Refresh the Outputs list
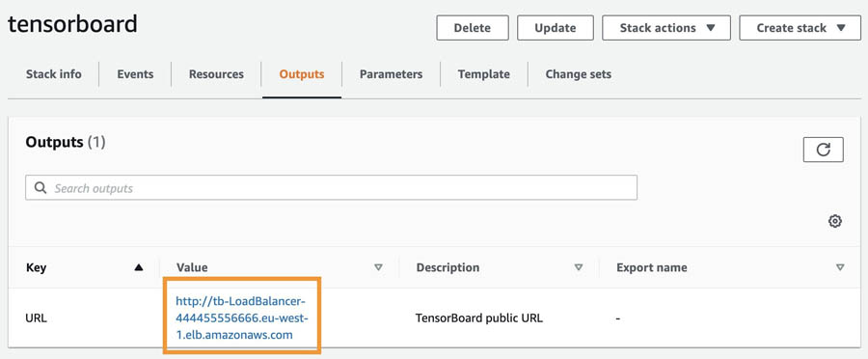The width and height of the screenshot is (868, 359). click(824, 150)
